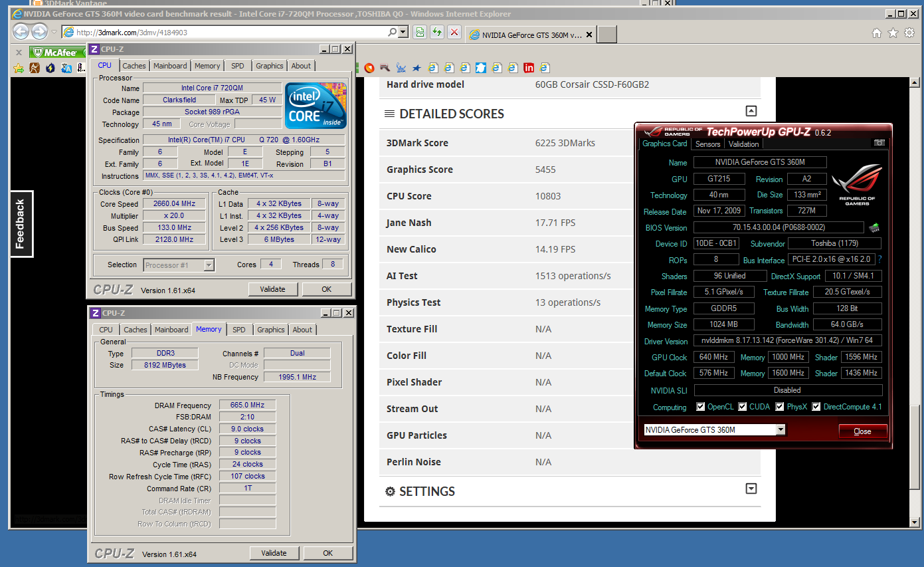
Task: Open the IE Home page icon
Action: (877, 33)
